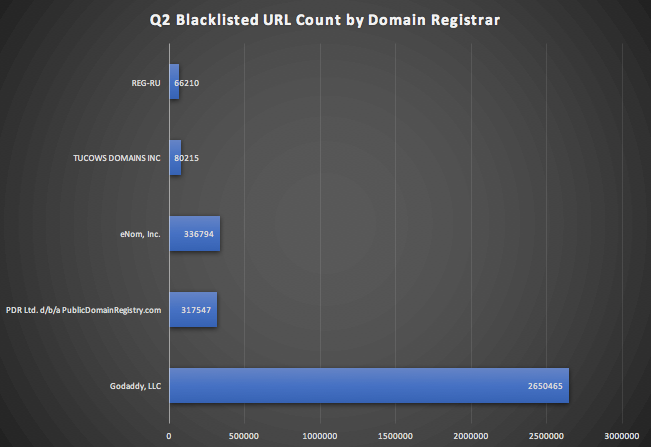This screenshot has height=447, width=651.
Task: Select the Godaddy, LLC axis label
Action: point(135,386)
